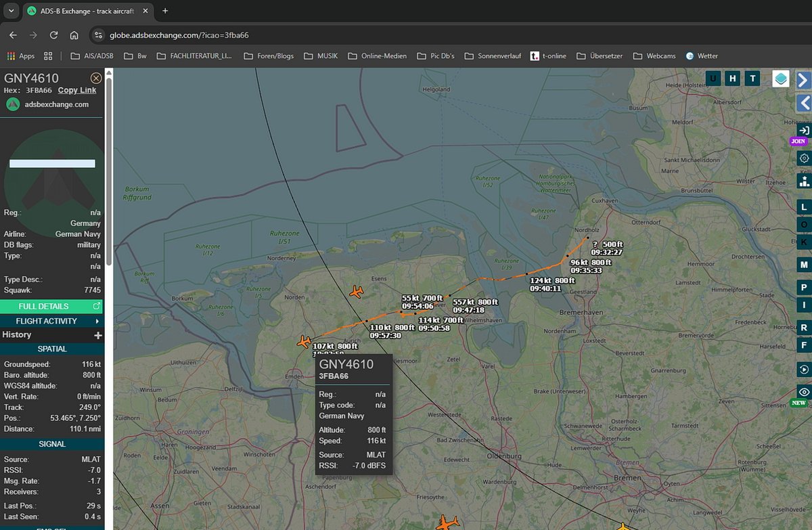Image resolution: width=812 pixels, height=530 pixels.
Task: Expand the History section with plus
Action: (x=98, y=335)
